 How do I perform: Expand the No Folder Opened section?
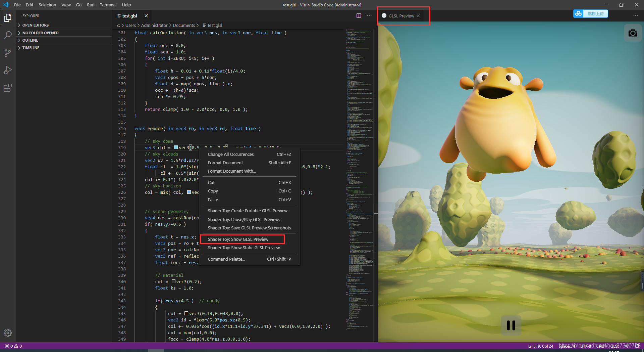coord(64,33)
